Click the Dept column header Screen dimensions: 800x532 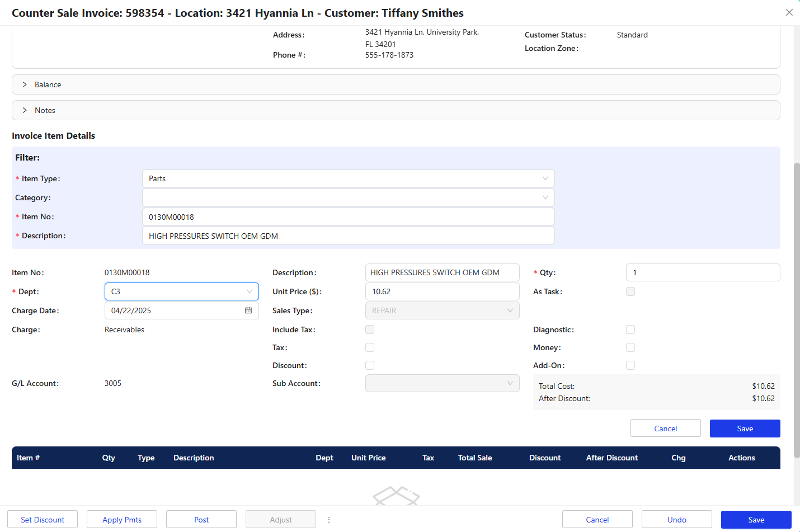[x=324, y=458]
